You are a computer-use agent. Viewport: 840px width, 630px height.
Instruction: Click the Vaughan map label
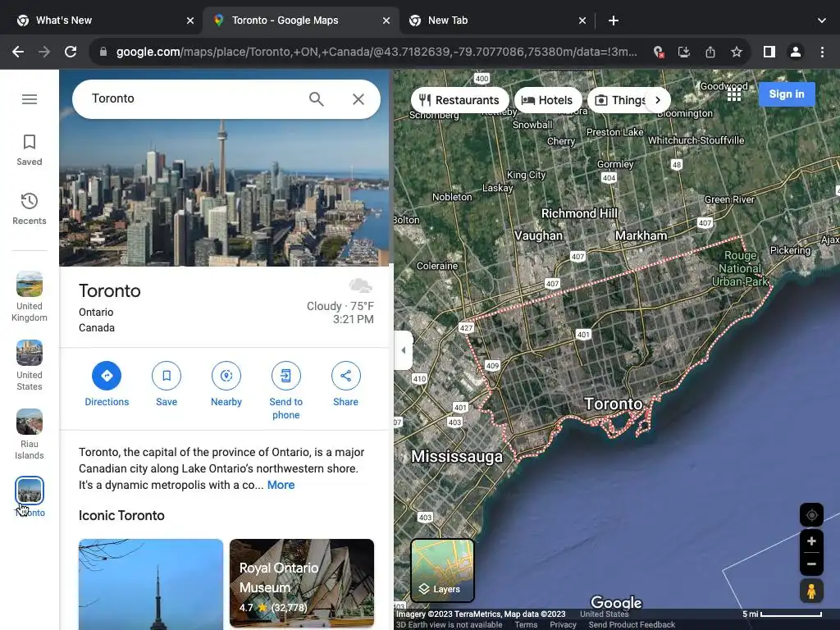pyautogui.click(x=538, y=235)
